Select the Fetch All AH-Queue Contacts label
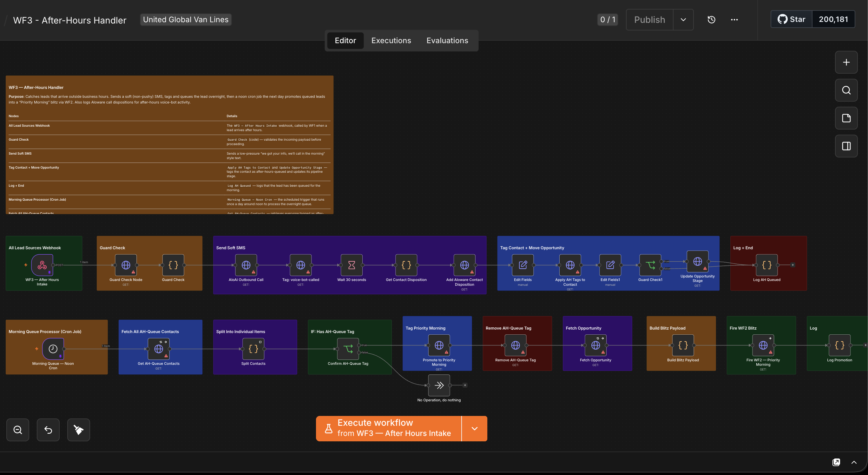 150,332
